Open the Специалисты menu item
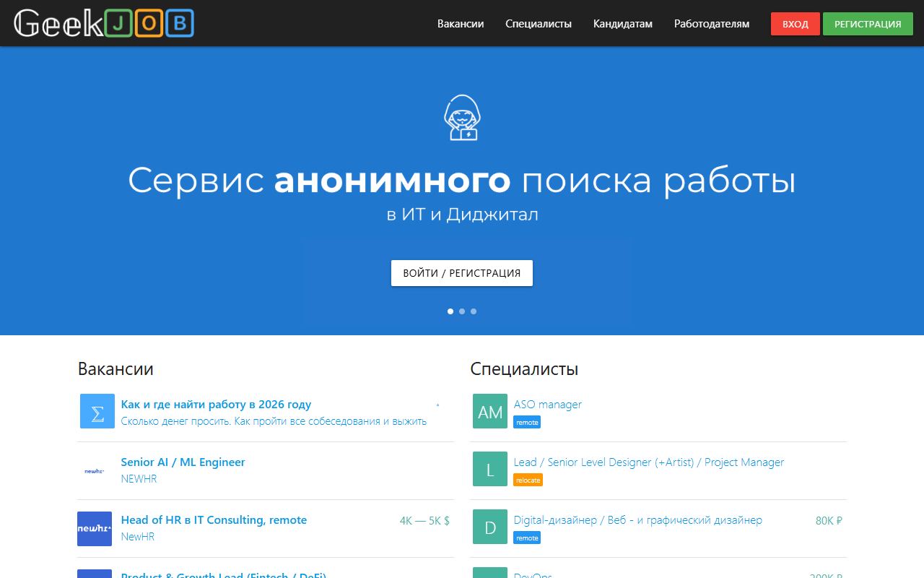This screenshot has height=578, width=924. [539, 24]
